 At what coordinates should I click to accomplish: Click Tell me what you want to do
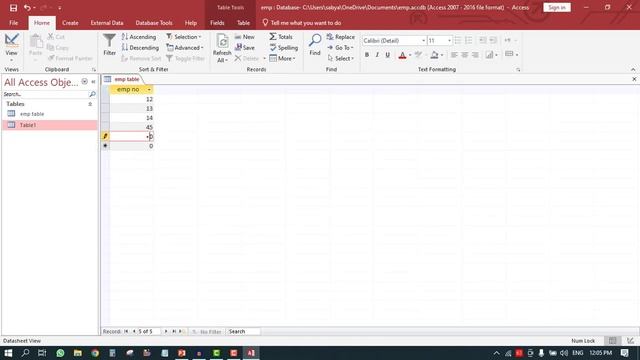point(302,23)
